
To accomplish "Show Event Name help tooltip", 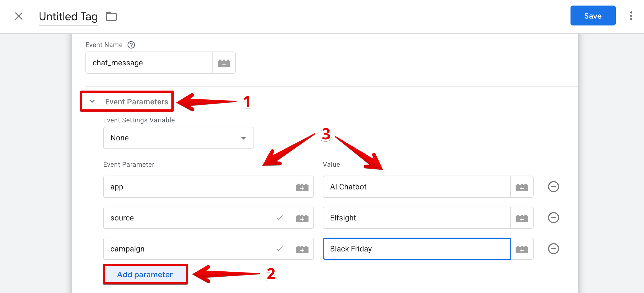I will [x=131, y=45].
